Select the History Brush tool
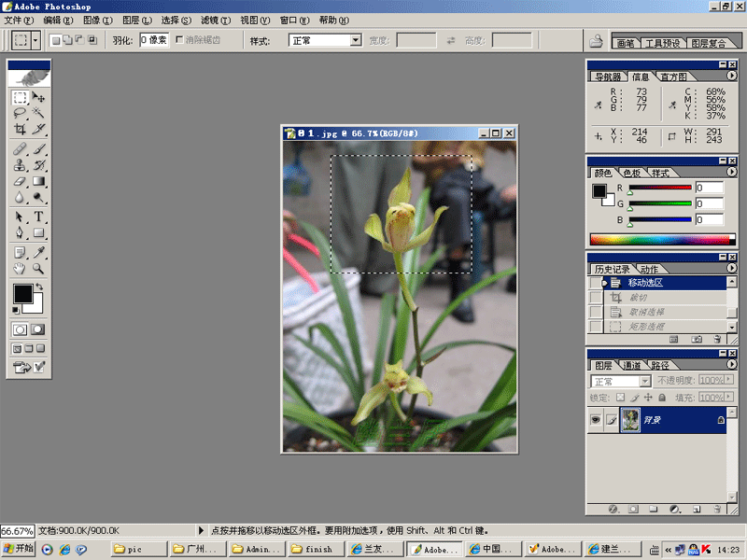 pyautogui.click(x=38, y=165)
